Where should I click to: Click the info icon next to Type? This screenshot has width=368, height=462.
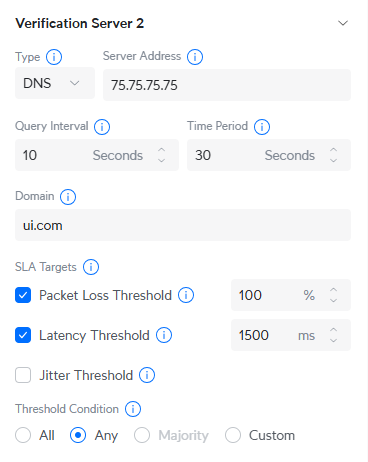click(x=54, y=57)
